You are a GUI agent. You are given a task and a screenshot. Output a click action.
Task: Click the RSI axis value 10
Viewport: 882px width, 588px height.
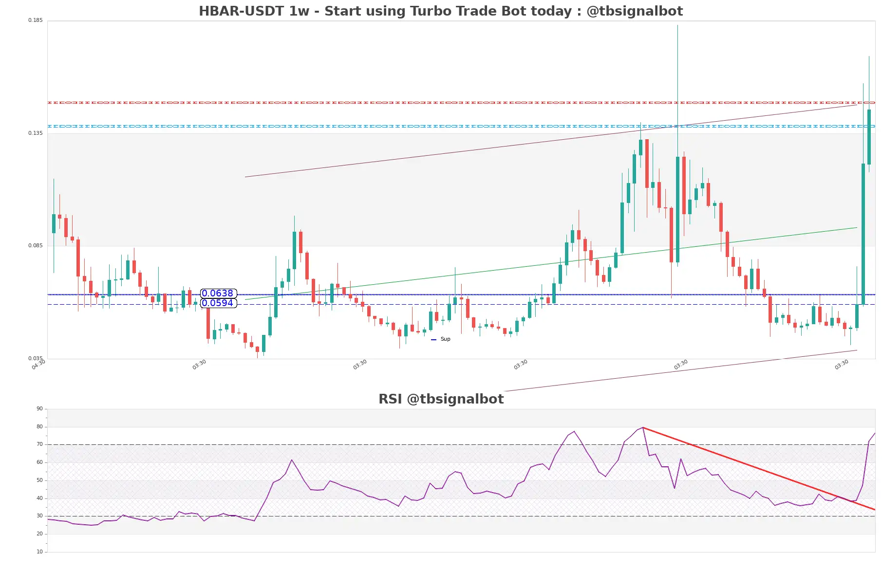tap(39, 551)
